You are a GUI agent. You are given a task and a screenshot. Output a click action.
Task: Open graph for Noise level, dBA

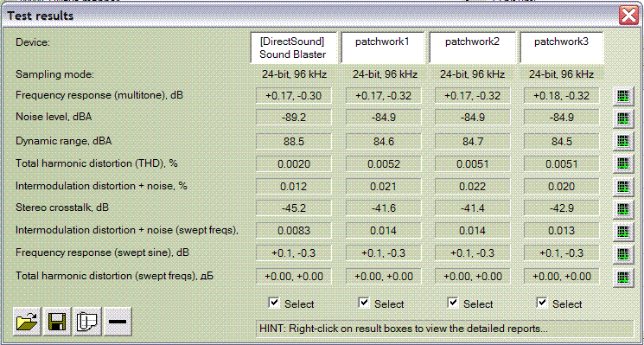tap(623, 118)
